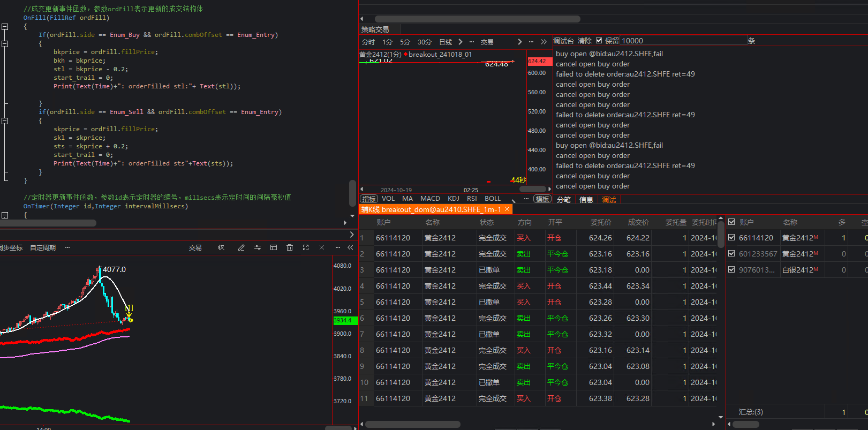
Task: Select the 1分 period tab
Action: (x=387, y=42)
